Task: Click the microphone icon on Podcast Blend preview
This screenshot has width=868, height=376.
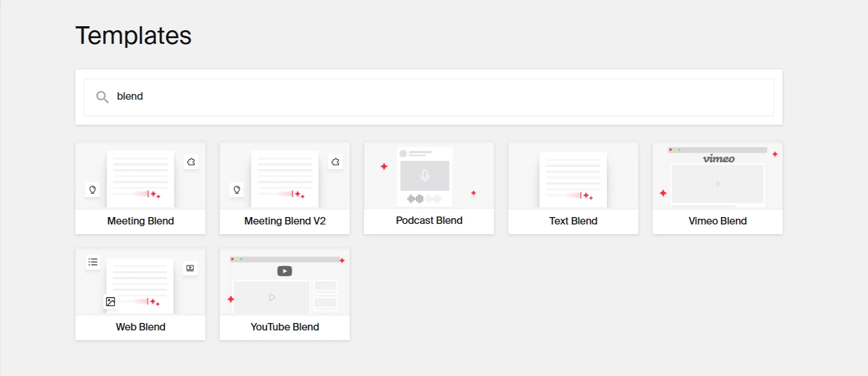Action: click(424, 176)
